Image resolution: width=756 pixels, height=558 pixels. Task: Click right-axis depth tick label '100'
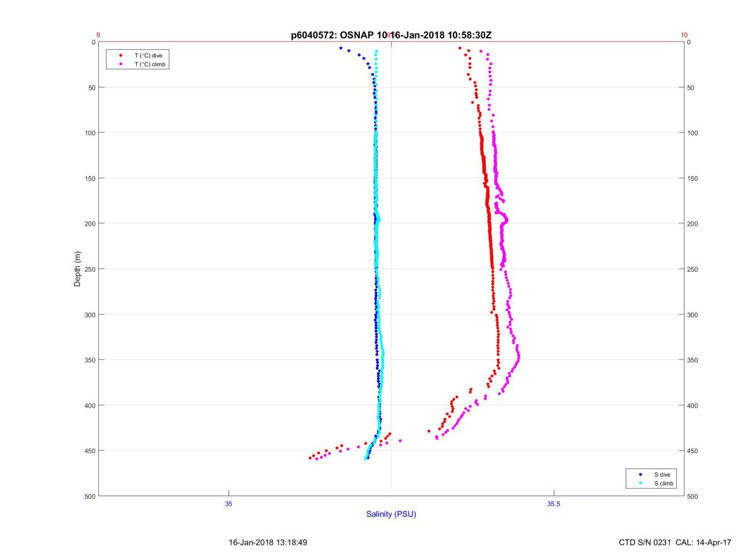[693, 133]
